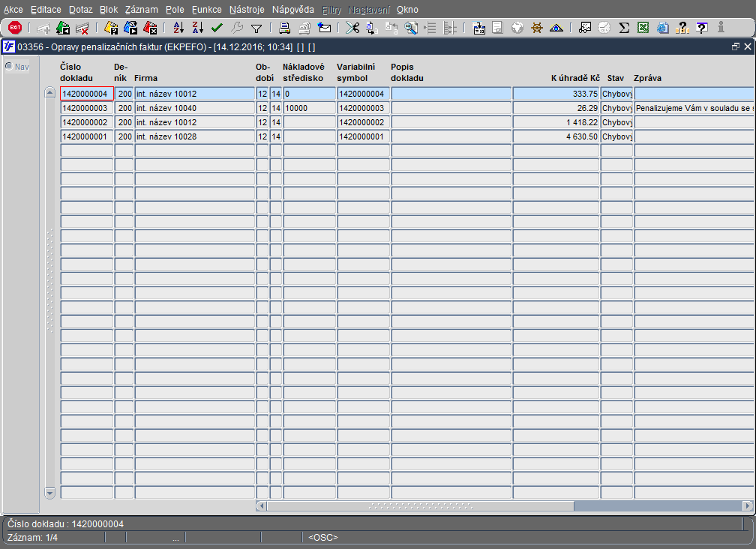This screenshot has width=756, height=549.
Task: Click amount field 1 418.22
Action: 556,122
